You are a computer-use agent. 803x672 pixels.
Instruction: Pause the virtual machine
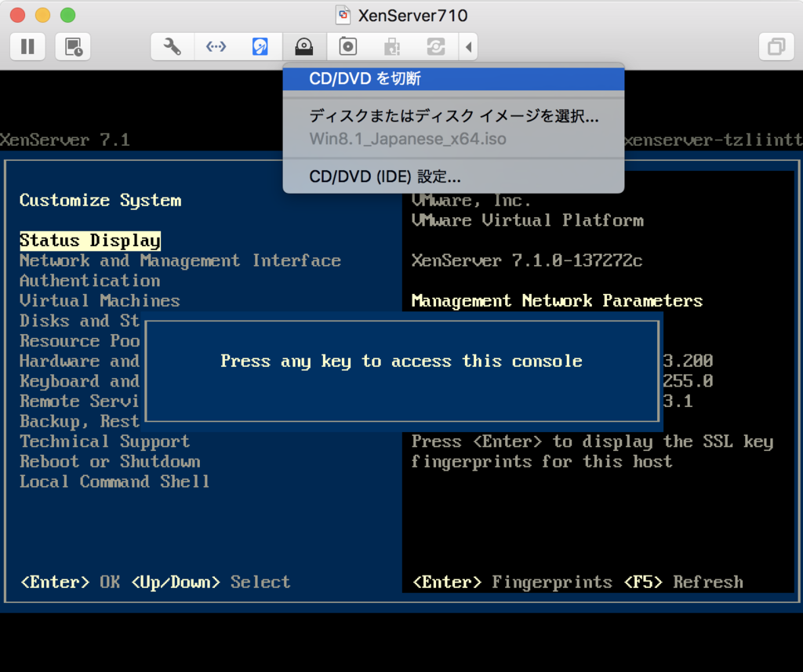(27, 46)
